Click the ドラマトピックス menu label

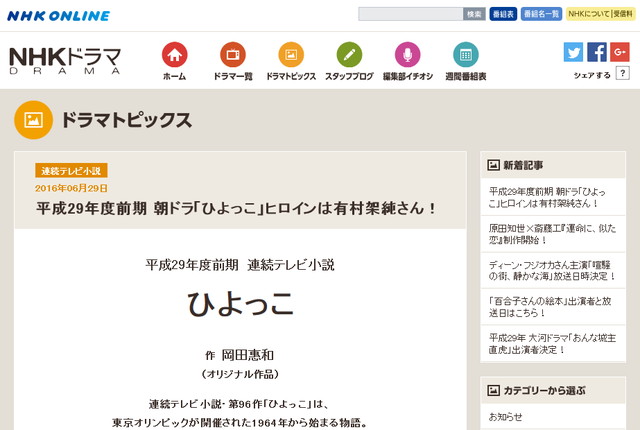[x=291, y=76]
